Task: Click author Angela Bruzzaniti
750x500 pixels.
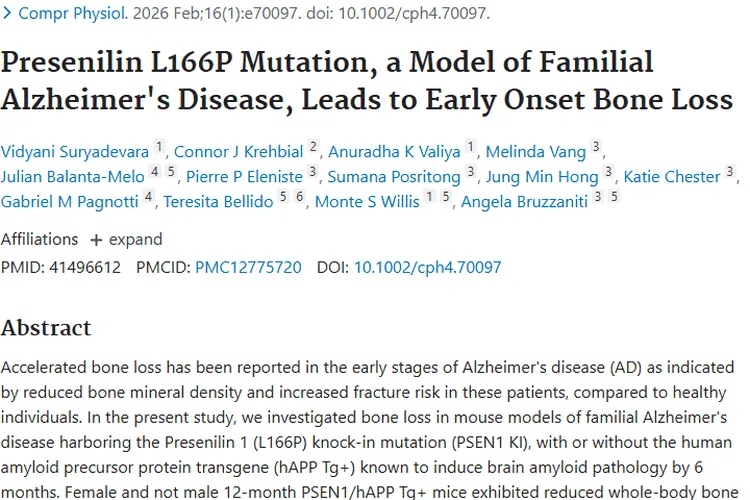Action: point(527,202)
